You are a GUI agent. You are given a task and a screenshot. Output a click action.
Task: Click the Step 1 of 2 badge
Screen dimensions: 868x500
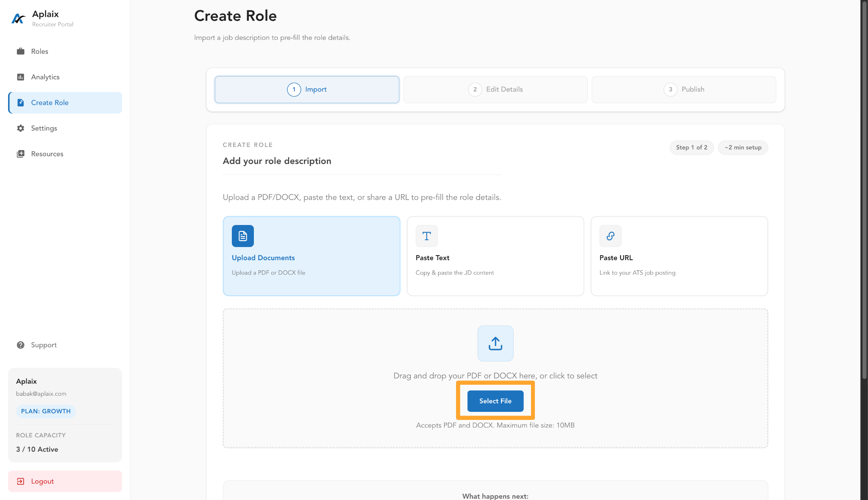692,147
